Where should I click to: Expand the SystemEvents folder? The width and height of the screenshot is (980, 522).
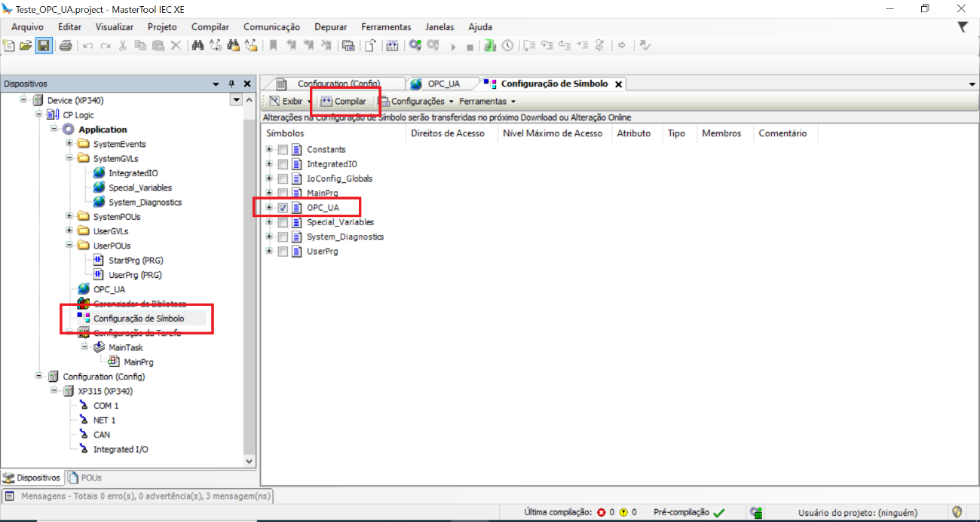coord(69,144)
